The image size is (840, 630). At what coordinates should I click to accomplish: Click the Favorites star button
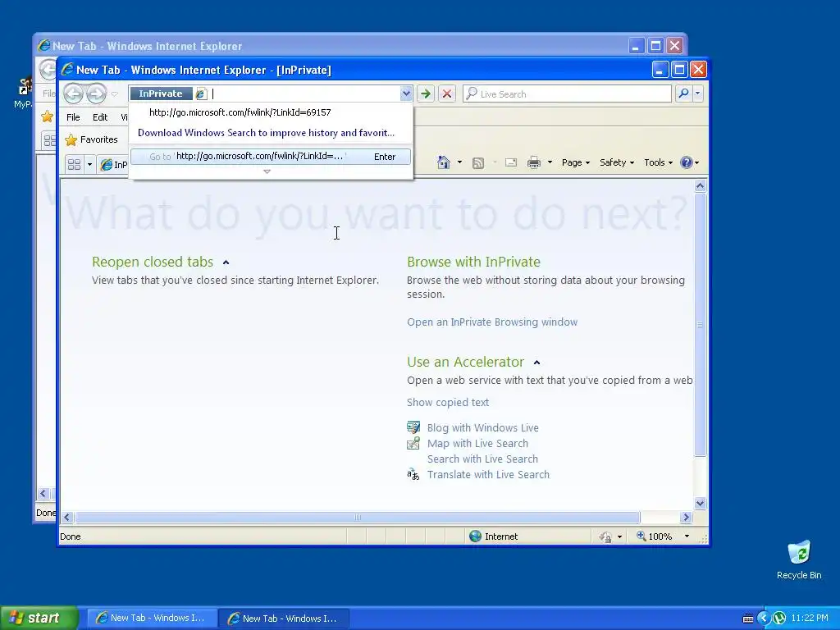(91, 139)
